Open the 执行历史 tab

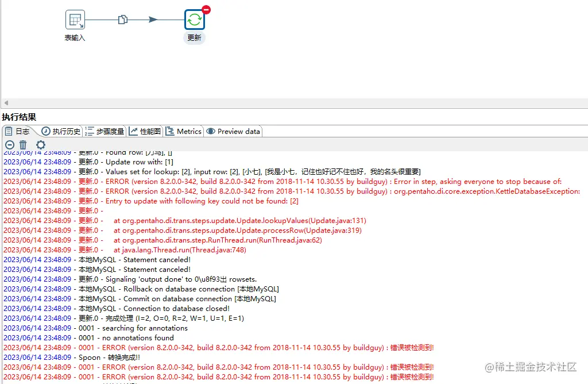click(x=61, y=132)
